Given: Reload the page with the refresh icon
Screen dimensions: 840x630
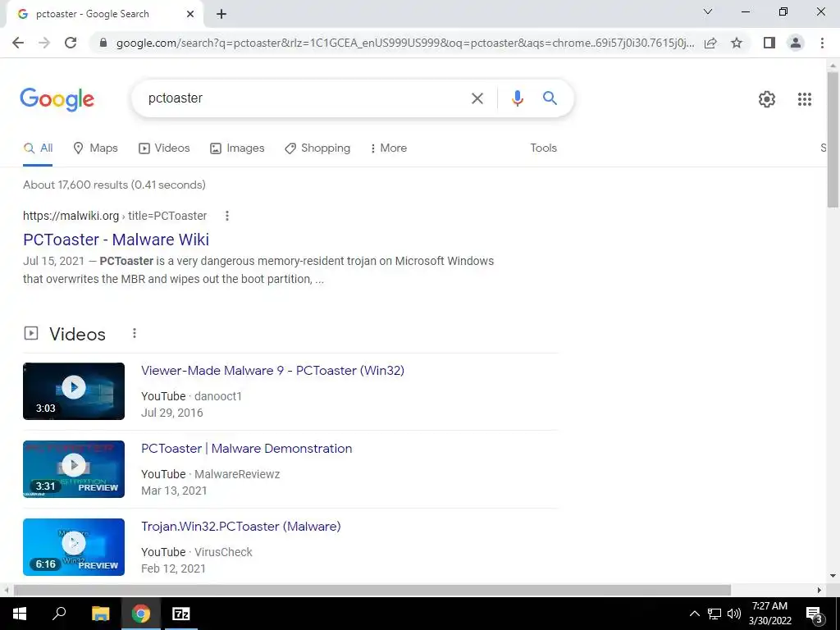Looking at the screenshot, I should click(x=71, y=43).
